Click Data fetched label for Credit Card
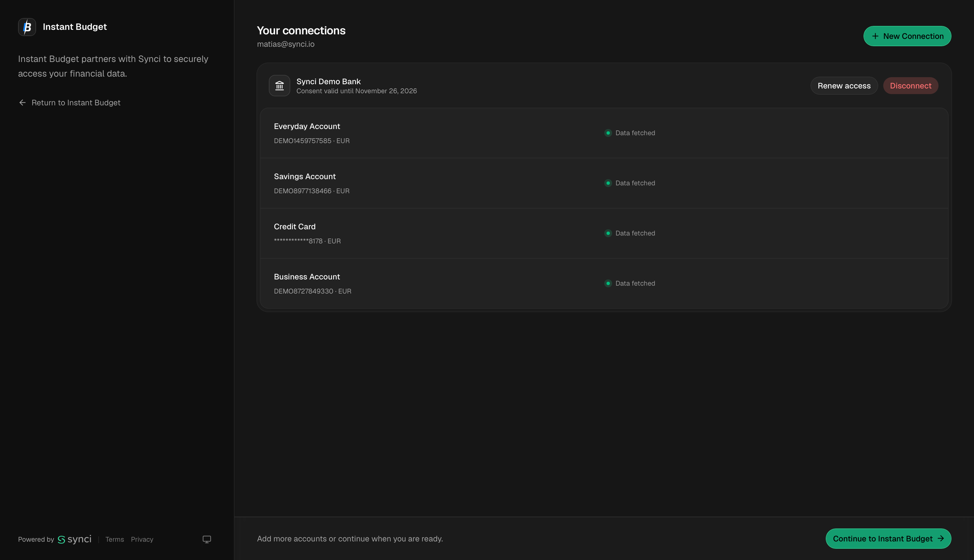974x560 pixels. (635, 233)
